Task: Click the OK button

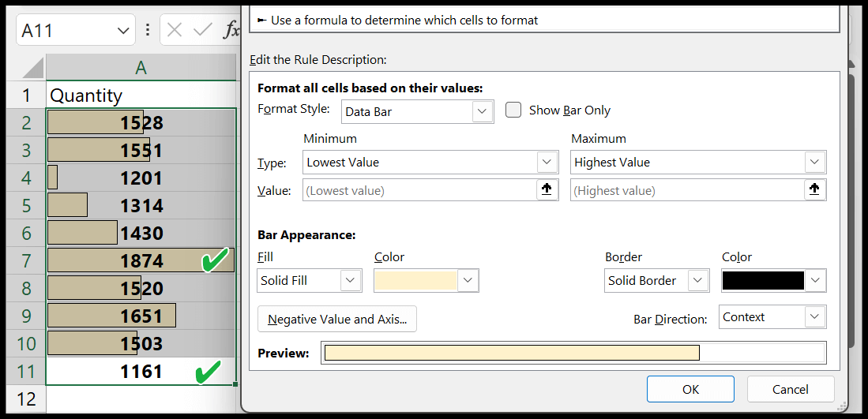Action: pyautogui.click(x=690, y=389)
